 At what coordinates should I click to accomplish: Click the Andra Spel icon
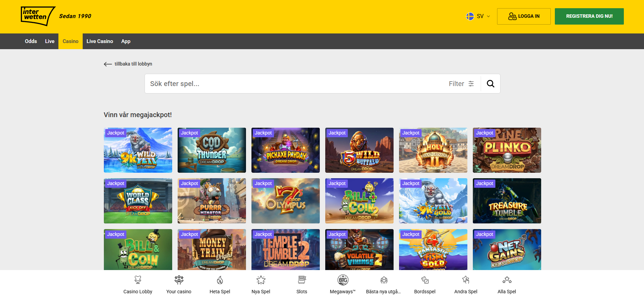466,280
